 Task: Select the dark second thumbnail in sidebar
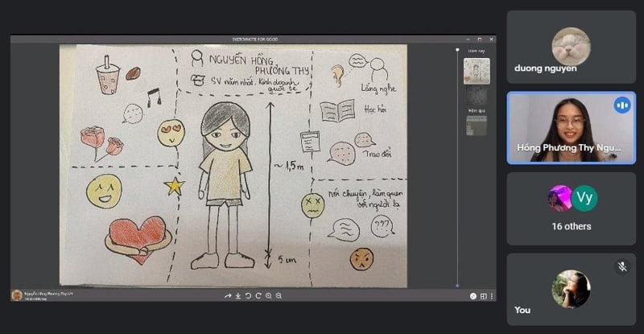477,96
